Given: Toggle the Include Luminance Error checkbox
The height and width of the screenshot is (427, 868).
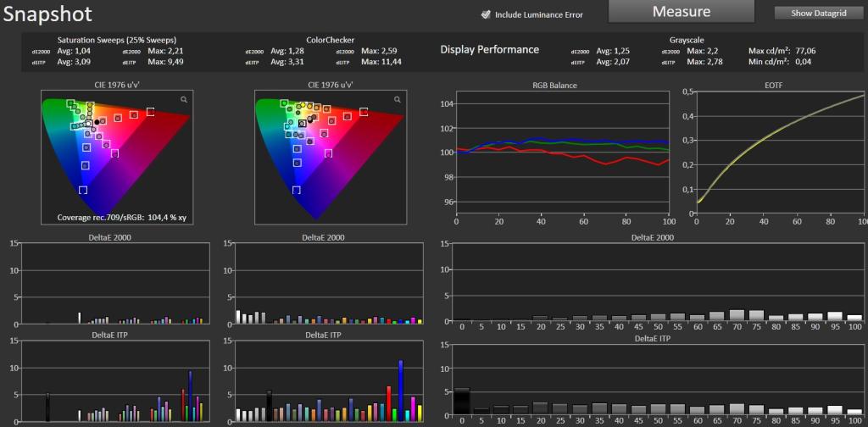Looking at the screenshot, I should click(x=486, y=15).
